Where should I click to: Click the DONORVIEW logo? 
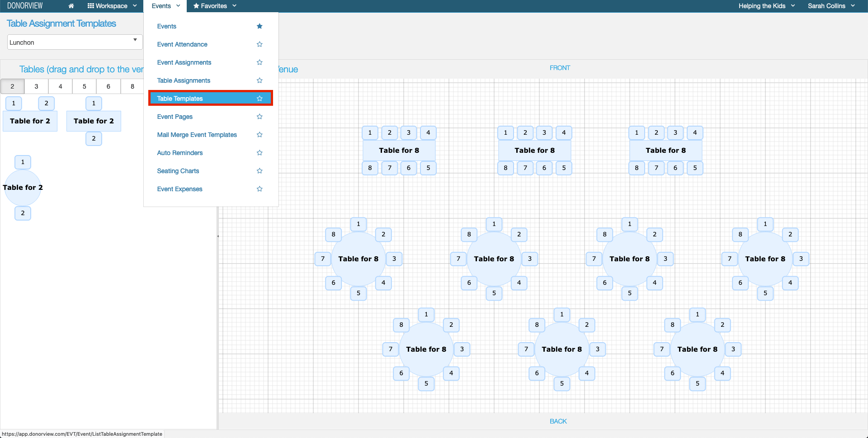point(25,6)
